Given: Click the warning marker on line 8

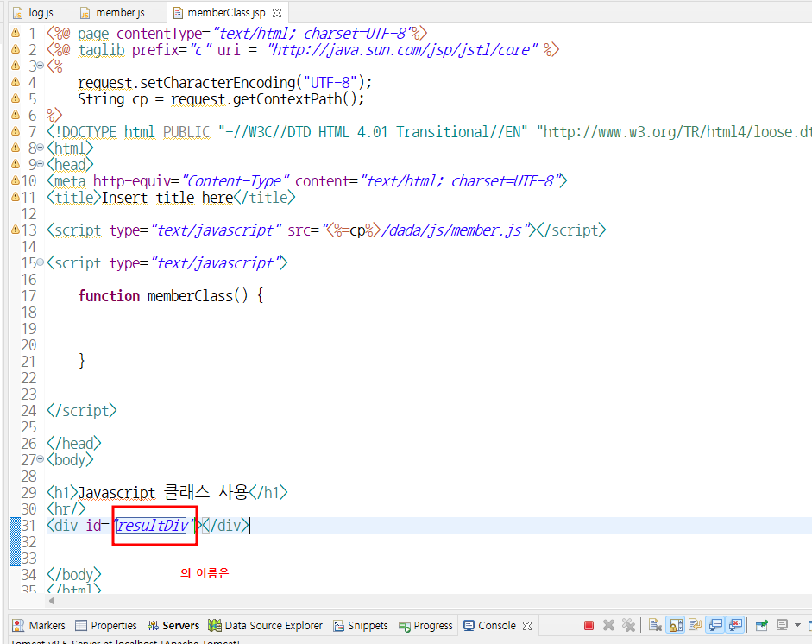Looking at the screenshot, I should [x=16, y=148].
